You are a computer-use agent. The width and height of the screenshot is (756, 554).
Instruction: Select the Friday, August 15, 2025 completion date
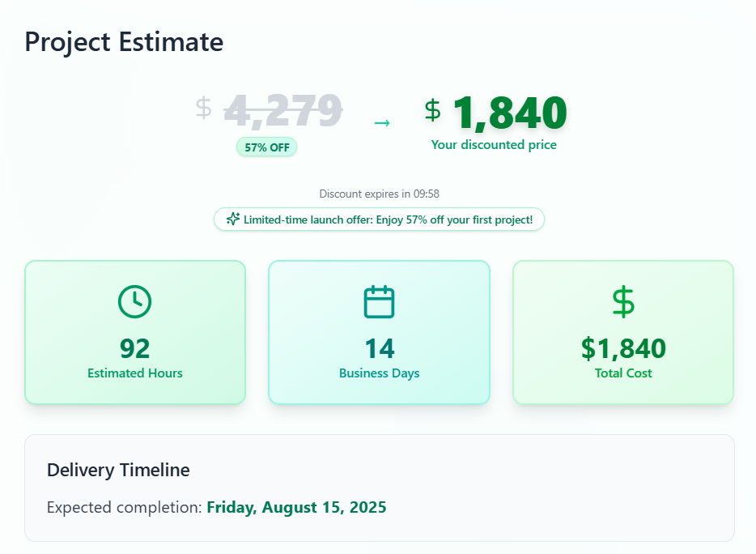coord(296,507)
